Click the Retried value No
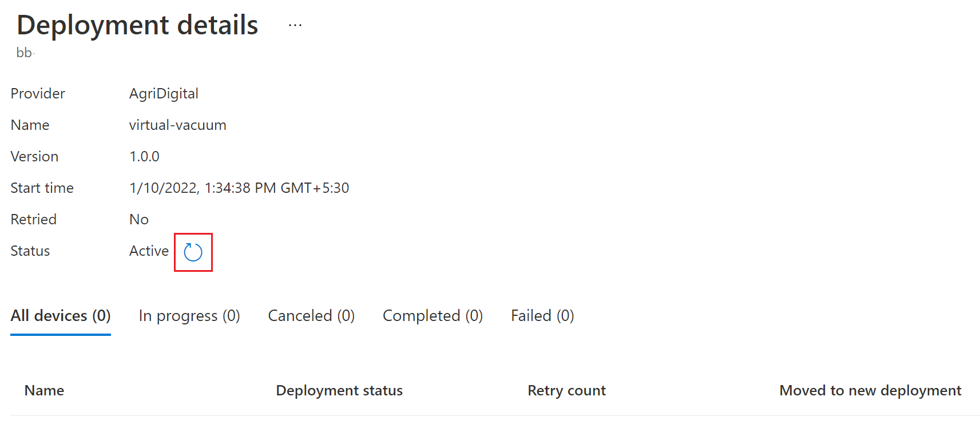Viewport: 980px width, 428px height. tap(139, 219)
